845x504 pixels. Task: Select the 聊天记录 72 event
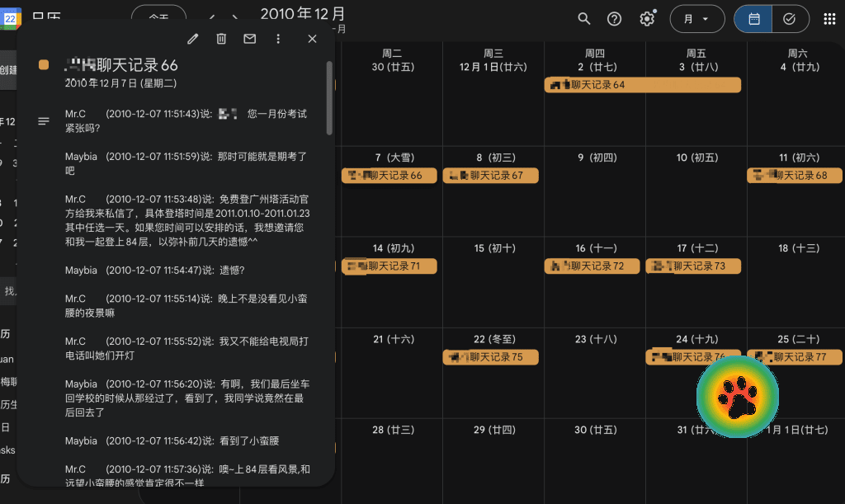point(591,266)
